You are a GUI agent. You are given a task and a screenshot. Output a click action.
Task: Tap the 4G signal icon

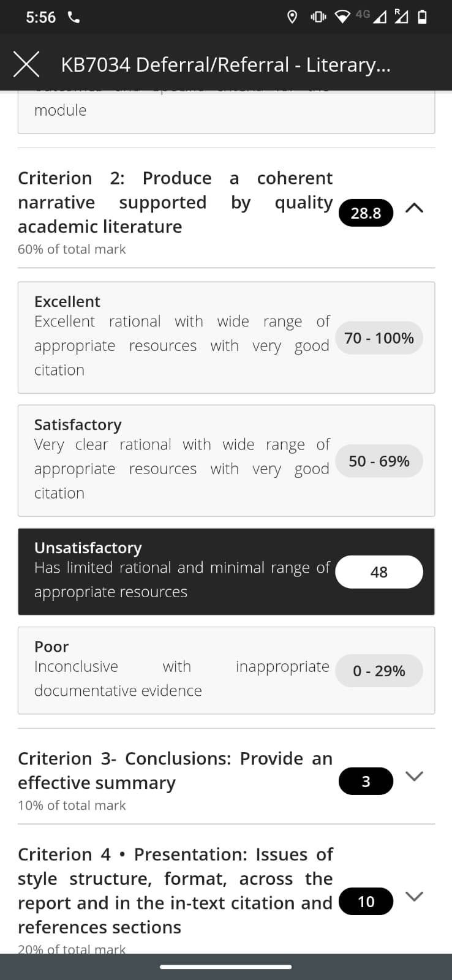(372, 16)
